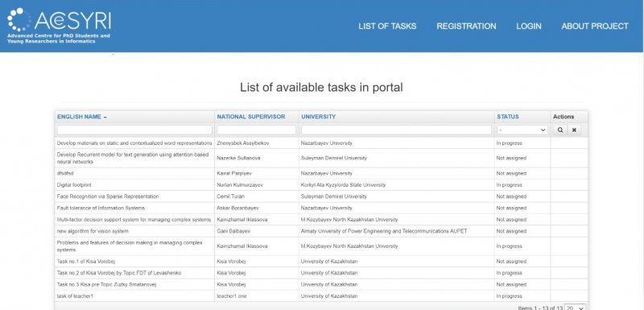Open LIST OF TASKS menu item
This screenshot has height=310, width=644.
point(387,27)
